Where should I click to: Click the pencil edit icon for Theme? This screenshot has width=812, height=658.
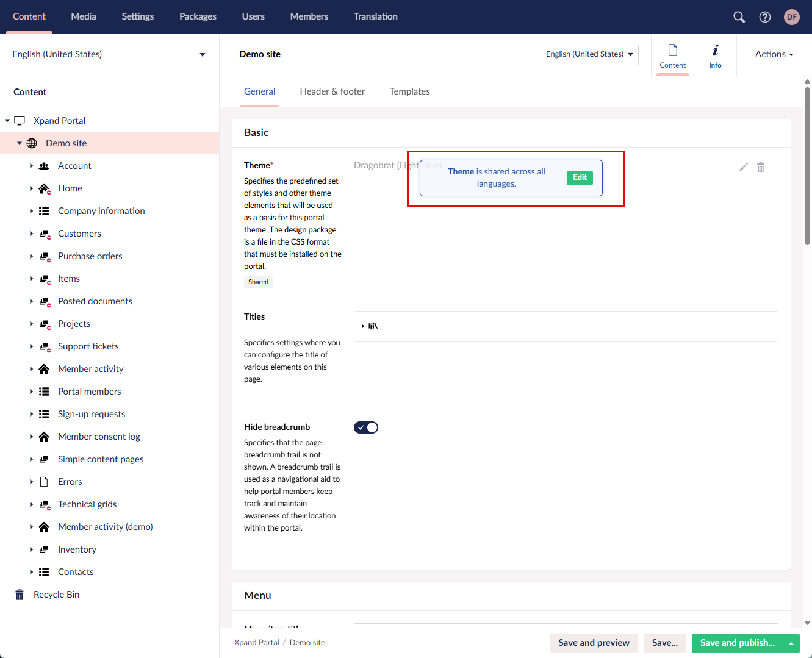point(743,167)
